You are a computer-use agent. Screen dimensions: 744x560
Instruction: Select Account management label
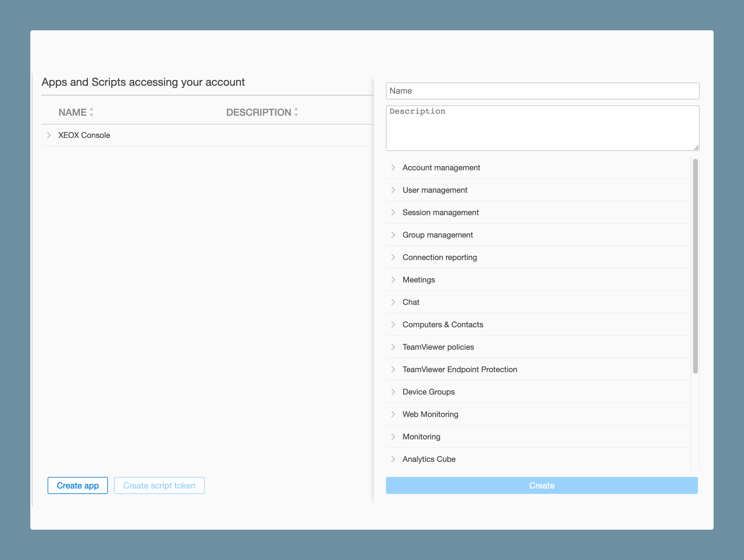[x=441, y=167]
